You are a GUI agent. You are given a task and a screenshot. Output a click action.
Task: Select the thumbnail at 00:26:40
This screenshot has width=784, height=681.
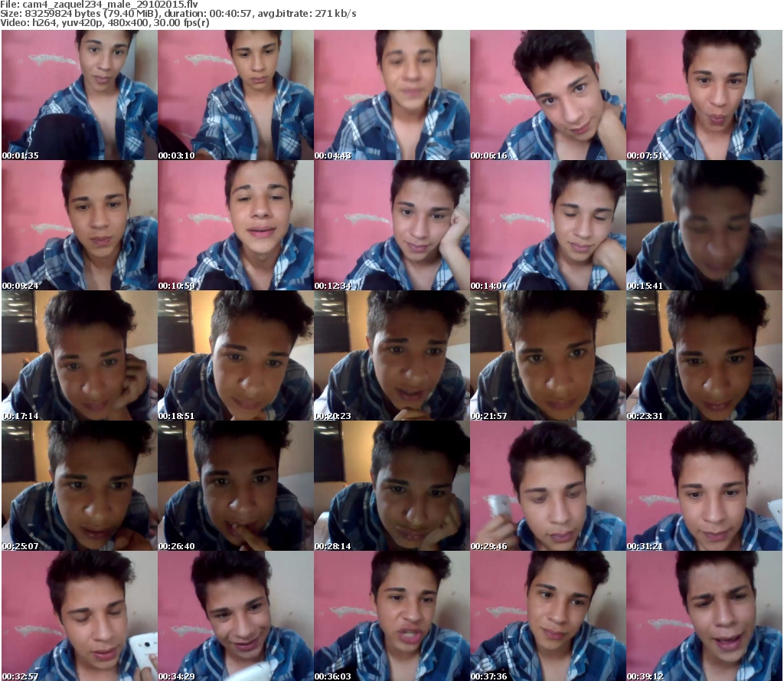(x=236, y=486)
